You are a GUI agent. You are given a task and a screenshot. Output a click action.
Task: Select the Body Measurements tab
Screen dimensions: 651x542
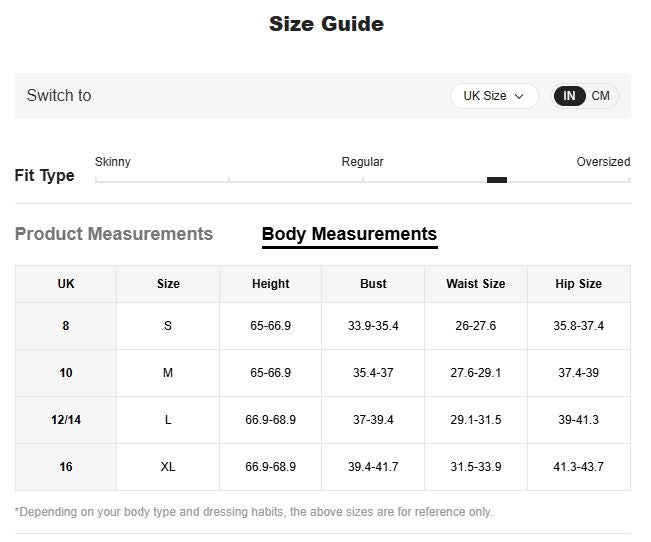(349, 234)
